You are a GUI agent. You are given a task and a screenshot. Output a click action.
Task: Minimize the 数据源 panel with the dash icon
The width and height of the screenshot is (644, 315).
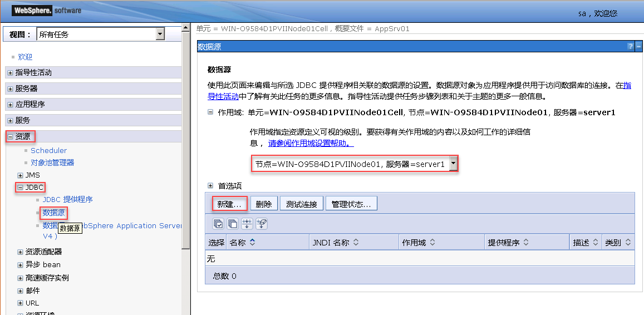[638, 46]
